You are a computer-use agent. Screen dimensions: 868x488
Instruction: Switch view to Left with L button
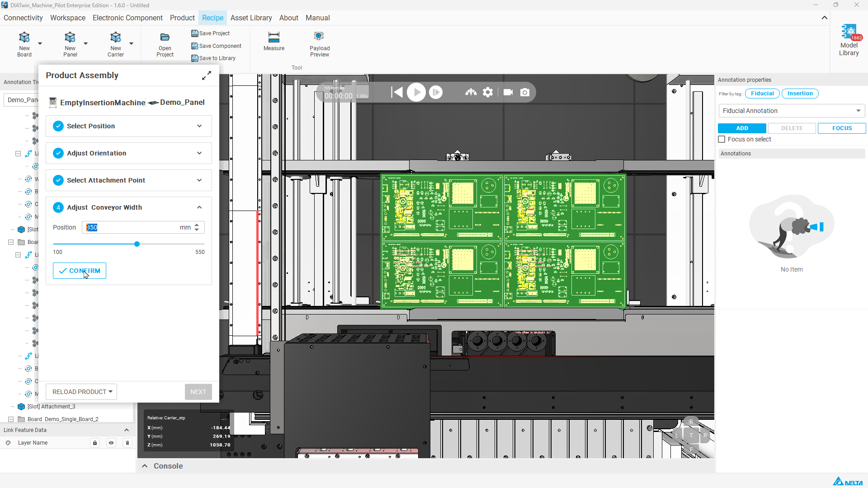point(677,435)
